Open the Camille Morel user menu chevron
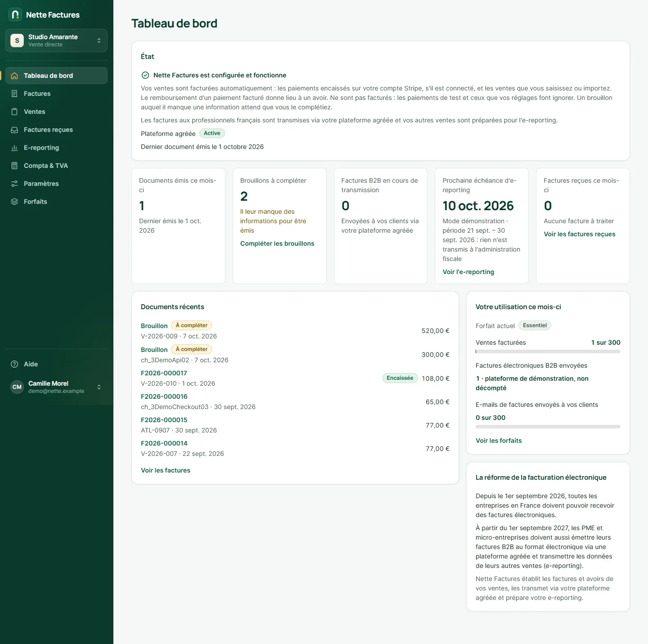The height and width of the screenshot is (644, 648). pyautogui.click(x=99, y=387)
